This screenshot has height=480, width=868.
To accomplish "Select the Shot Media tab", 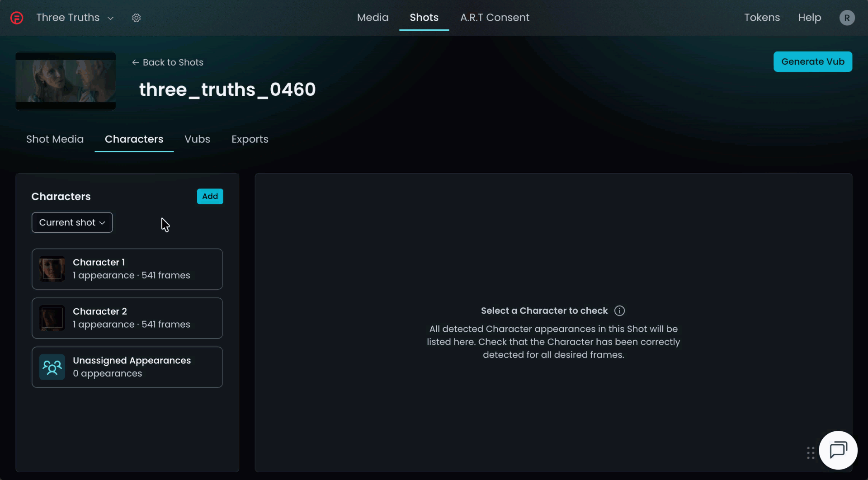I will point(55,139).
